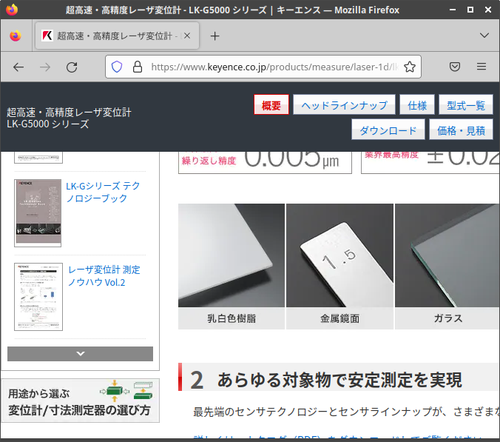Click the 金属鏡面 image
Image resolution: width=500 pixels, height=442 pixels.
coord(340,255)
